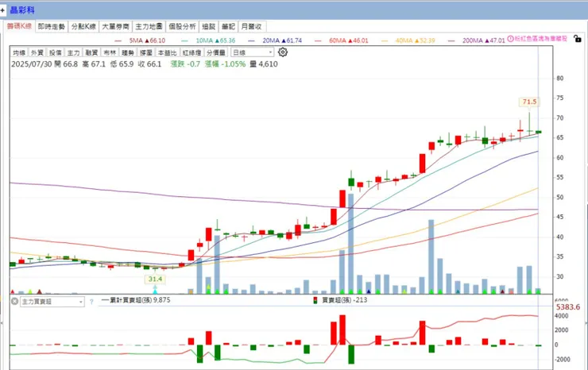This screenshot has height=370, width=588.
Task: Click the red-green icon beside 買賣超(張)
Action: (315, 300)
